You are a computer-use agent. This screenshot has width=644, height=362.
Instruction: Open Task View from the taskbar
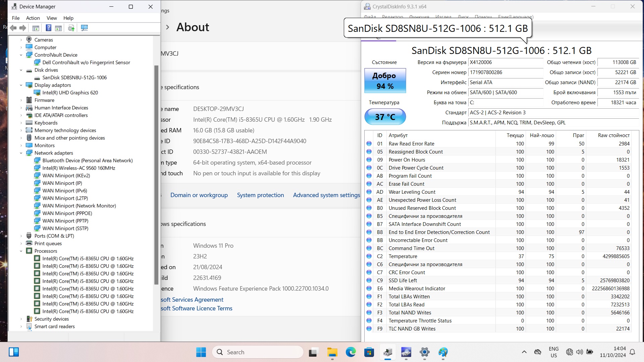313,352
